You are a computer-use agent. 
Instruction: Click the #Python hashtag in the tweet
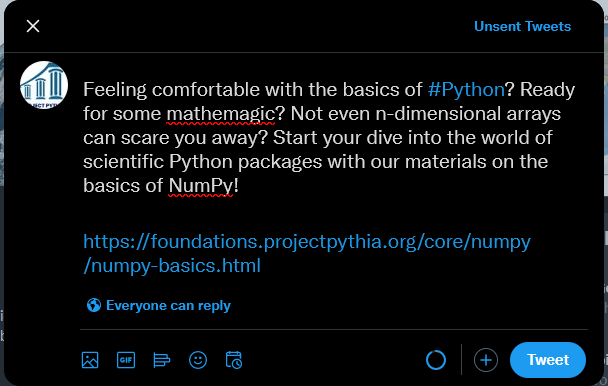pyautogui.click(x=466, y=90)
